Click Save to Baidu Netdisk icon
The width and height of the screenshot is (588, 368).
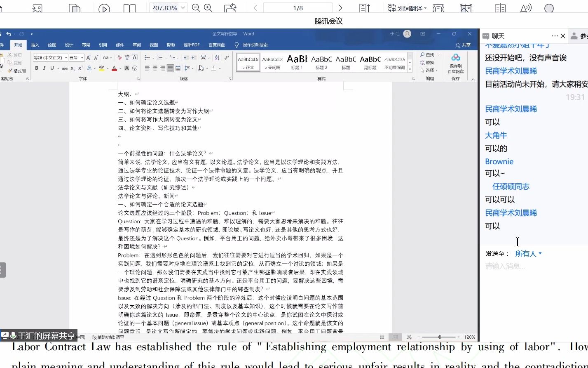pyautogui.click(x=455, y=63)
